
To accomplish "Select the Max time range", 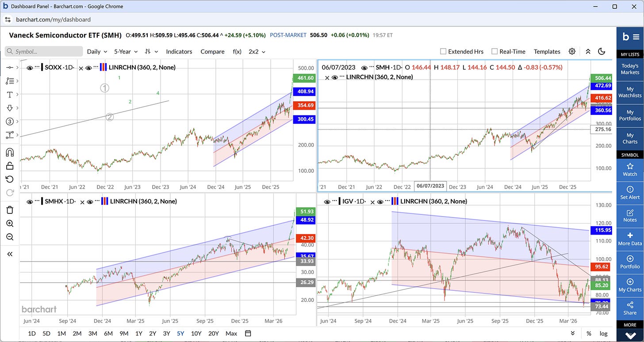I will pyautogui.click(x=231, y=333).
